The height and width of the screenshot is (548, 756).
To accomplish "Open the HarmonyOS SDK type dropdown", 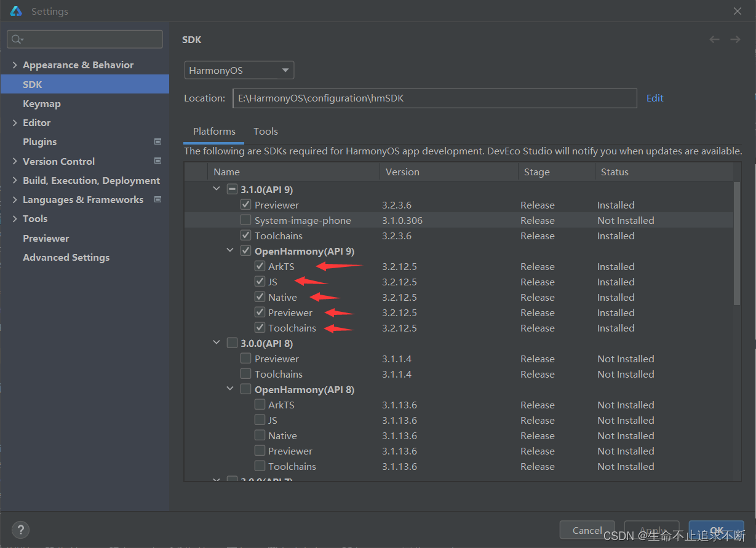I will point(239,70).
